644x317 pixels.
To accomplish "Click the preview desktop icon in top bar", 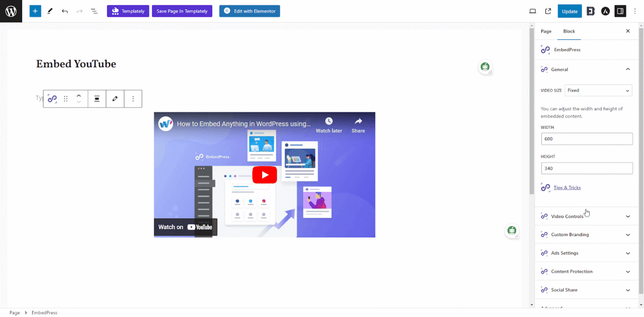I will pos(532,11).
